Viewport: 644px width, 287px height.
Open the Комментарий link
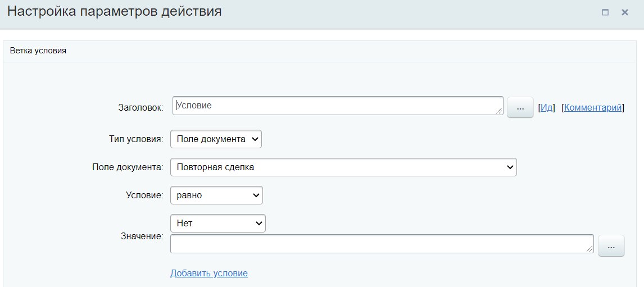pyautogui.click(x=593, y=108)
